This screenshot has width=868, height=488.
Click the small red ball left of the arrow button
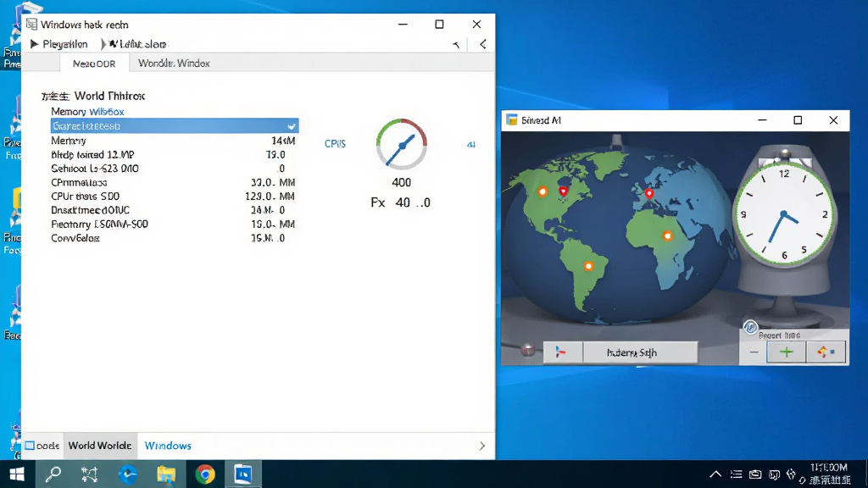[x=527, y=350]
